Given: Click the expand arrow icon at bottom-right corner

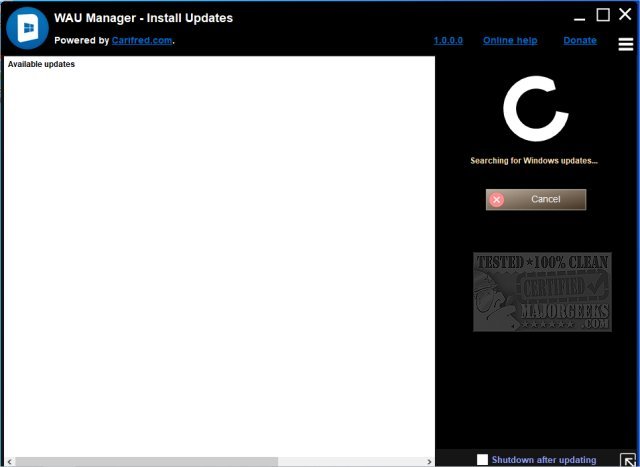Looking at the screenshot, I should pyautogui.click(x=628, y=460).
